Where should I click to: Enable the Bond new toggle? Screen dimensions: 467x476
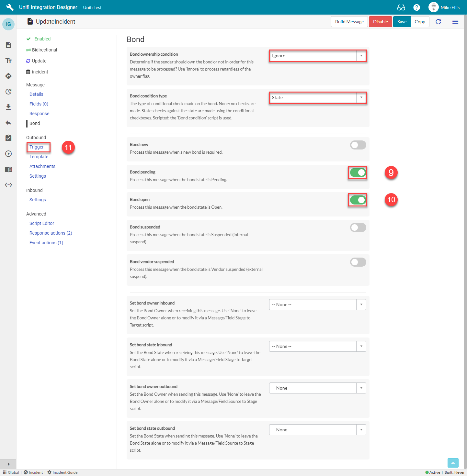pyautogui.click(x=358, y=145)
